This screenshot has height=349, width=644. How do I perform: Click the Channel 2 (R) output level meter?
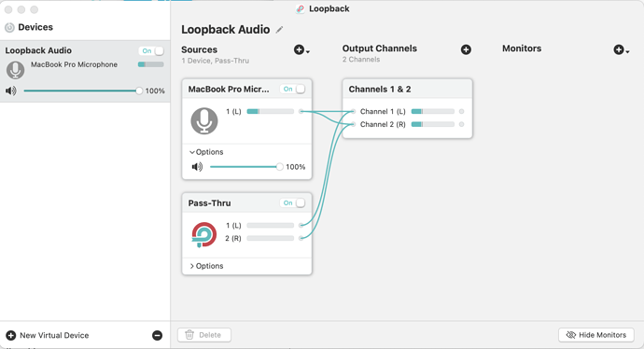click(433, 124)
